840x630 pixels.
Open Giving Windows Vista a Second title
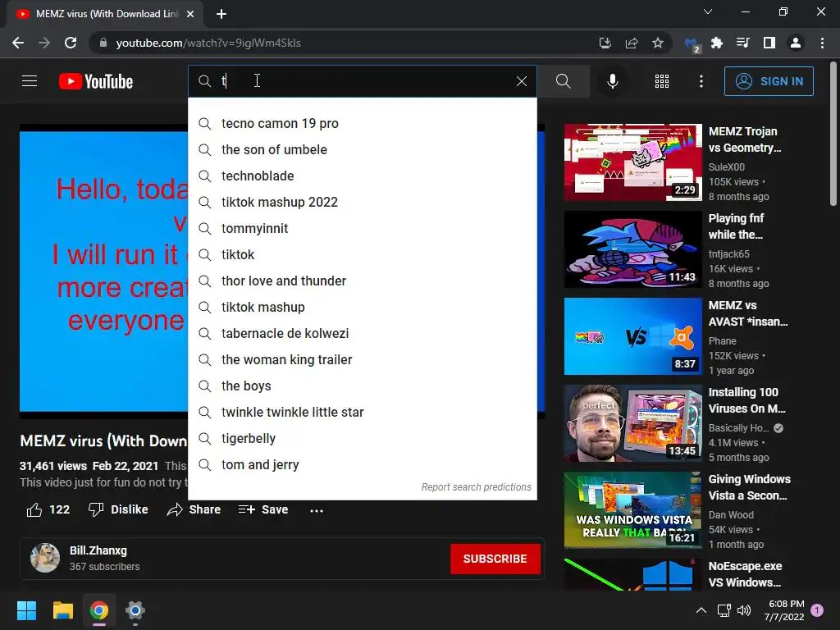click(x=750, y=487)
